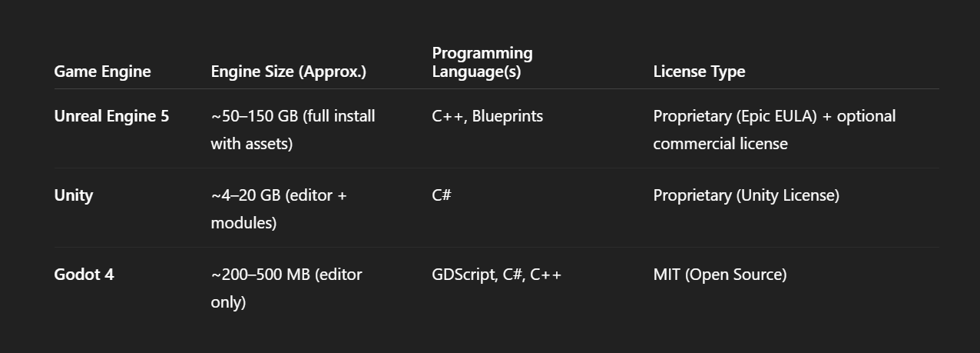The width and height of the screenshot is (980, 353).
Task: Click the 'commercial license' text line
Action: click(720, 144)
